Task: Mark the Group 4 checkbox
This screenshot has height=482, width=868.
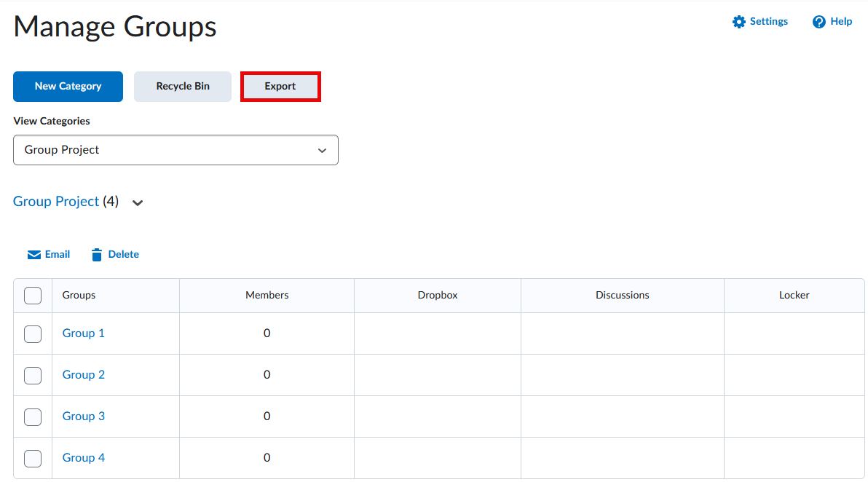Action: coord(33,458)
